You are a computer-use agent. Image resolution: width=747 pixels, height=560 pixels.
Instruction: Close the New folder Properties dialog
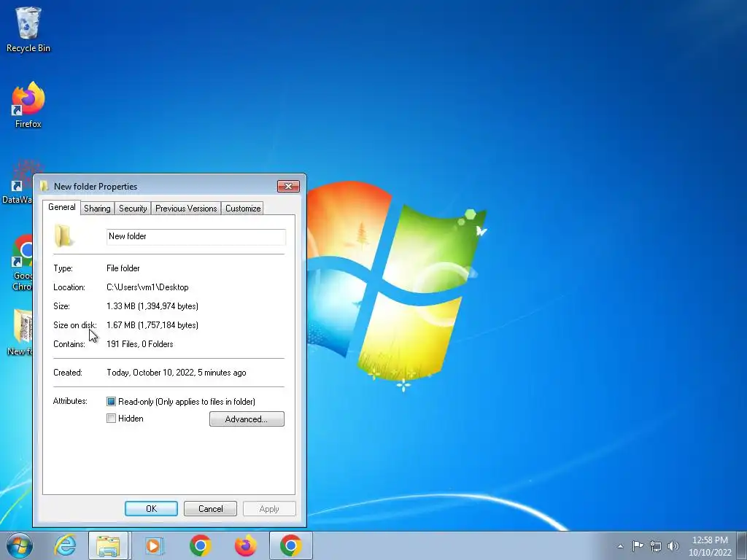pyautogui.click(x=288, y=186)
